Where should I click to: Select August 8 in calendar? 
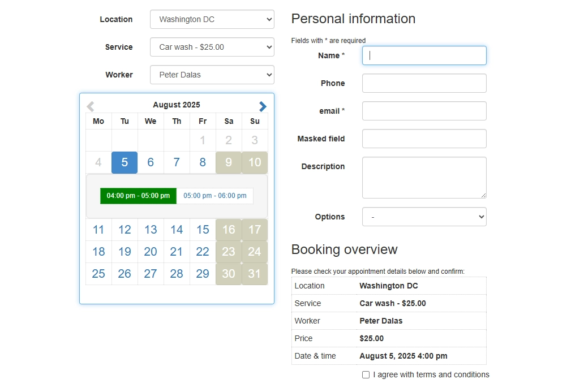[203, 162]
